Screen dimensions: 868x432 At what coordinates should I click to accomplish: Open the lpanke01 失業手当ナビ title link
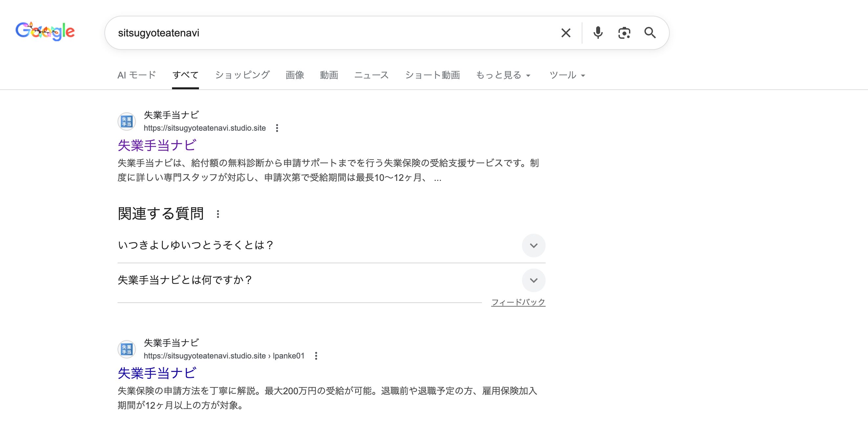click(157, 373)
